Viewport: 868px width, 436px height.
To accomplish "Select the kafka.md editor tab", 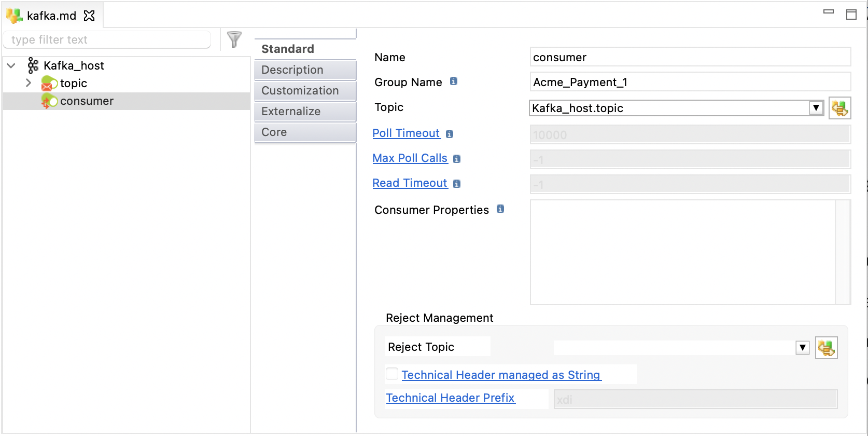I will [51, 16].
